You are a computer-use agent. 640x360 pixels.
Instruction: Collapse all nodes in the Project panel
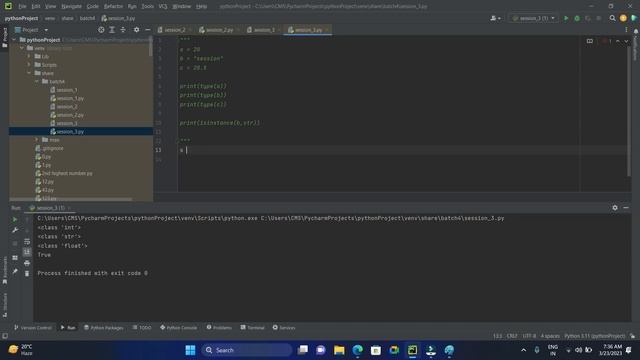123,30
